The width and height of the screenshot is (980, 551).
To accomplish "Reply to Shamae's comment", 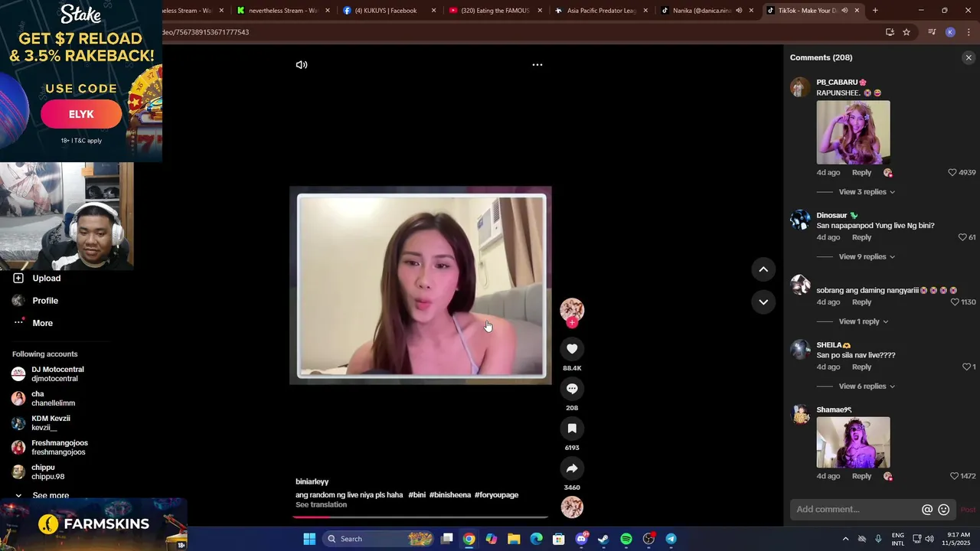I will 861,476.
